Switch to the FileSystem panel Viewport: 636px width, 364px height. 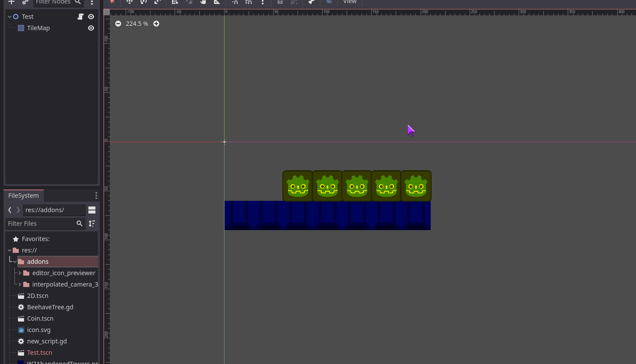(23, 195)
